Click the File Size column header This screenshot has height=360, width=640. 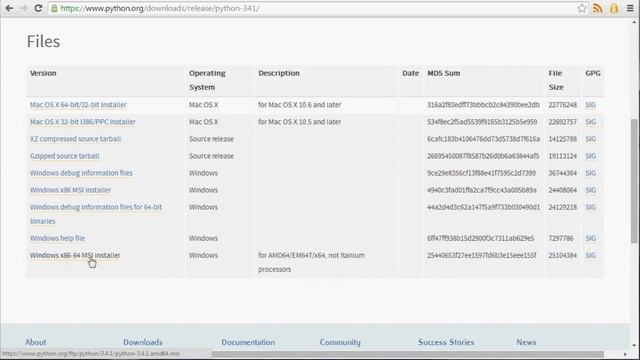pyautogui.click(x=556, y=80)
